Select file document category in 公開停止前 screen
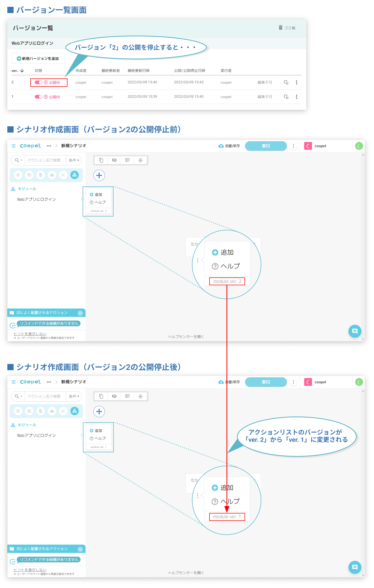Image resolution: width=374 pixels, height=588 pixels. pos(41,175)
